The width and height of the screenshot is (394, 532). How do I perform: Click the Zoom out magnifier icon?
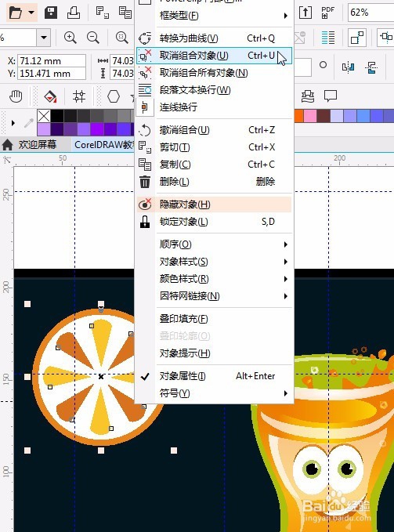(x=93, y=38)
